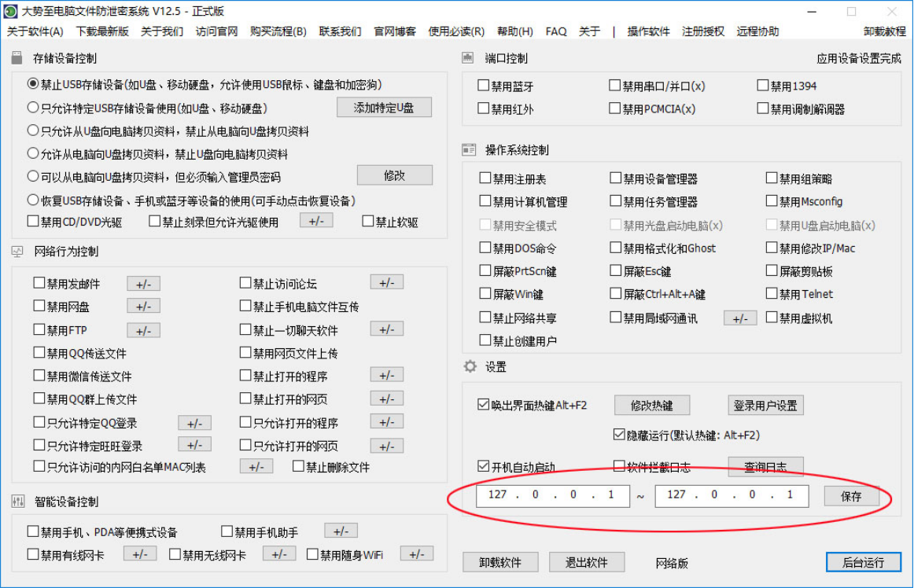Open the 关于软件(A) menu

pos(35,31)
